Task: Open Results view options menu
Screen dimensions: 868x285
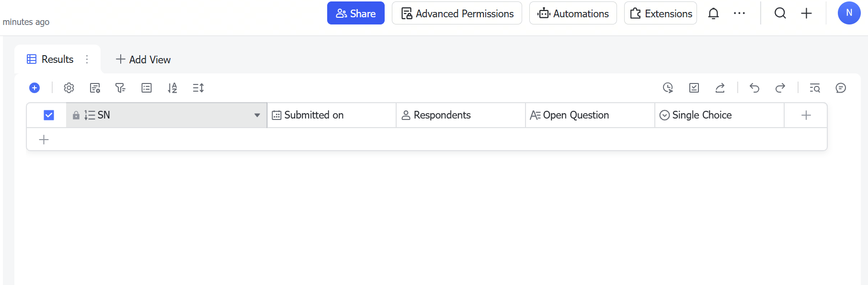Action: point(87,59)
